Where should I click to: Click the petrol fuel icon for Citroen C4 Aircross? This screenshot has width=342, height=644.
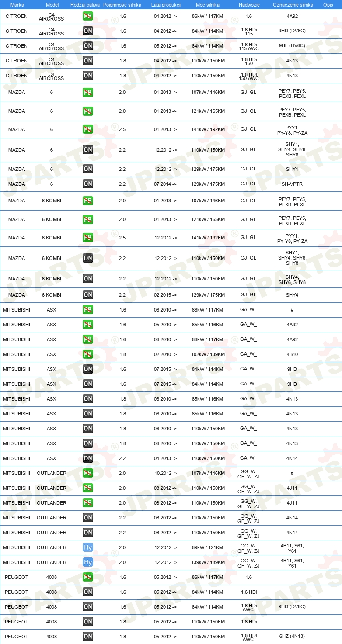[88, 16]
